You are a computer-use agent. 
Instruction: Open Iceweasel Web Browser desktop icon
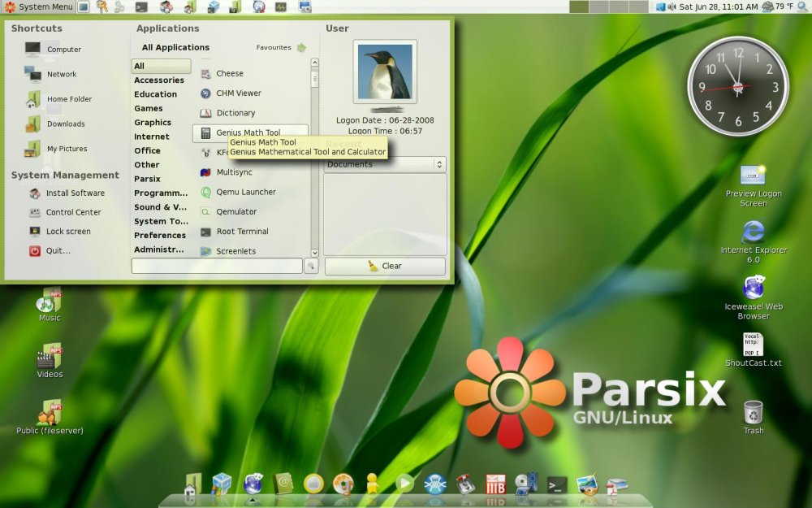pos(754,297)
